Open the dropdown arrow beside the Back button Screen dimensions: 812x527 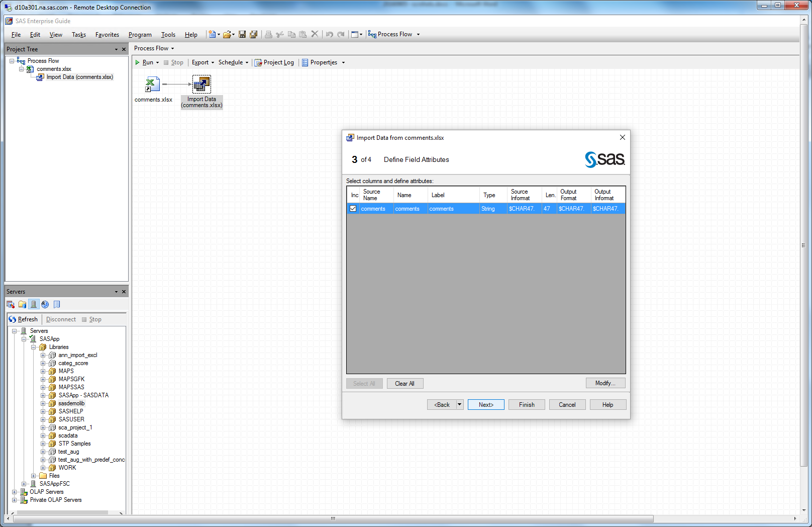(x=459, y=404)
